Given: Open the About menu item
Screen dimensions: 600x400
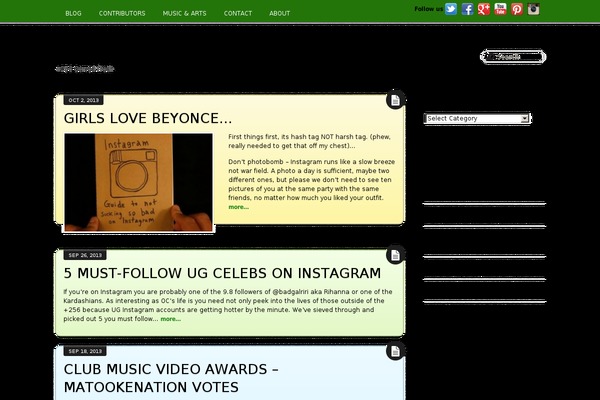Looking at the screenshot, I should (x=279, y=13).
